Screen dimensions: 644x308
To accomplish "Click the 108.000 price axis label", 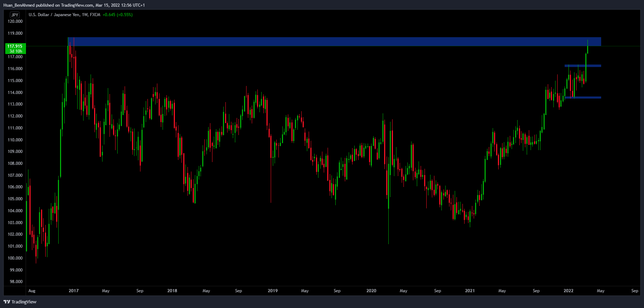I will coord(15,163).
